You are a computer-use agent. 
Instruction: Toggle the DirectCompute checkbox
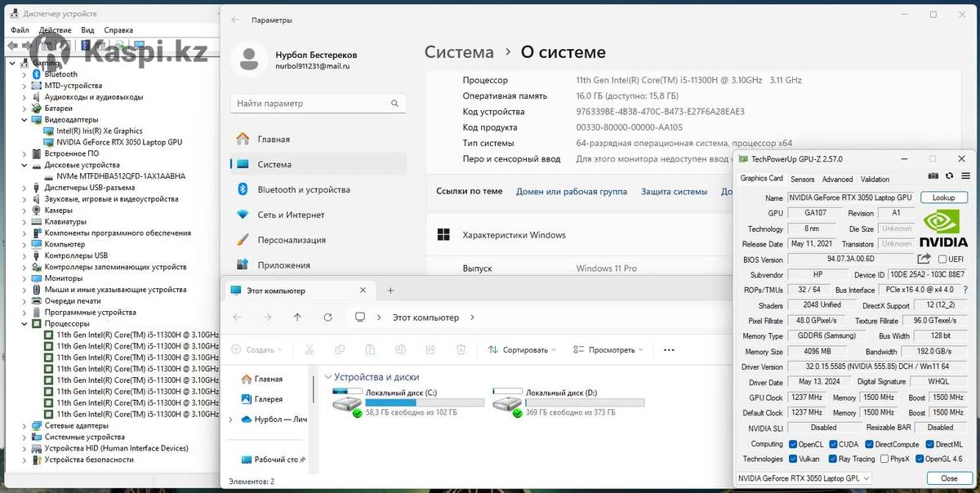point(869,444)
